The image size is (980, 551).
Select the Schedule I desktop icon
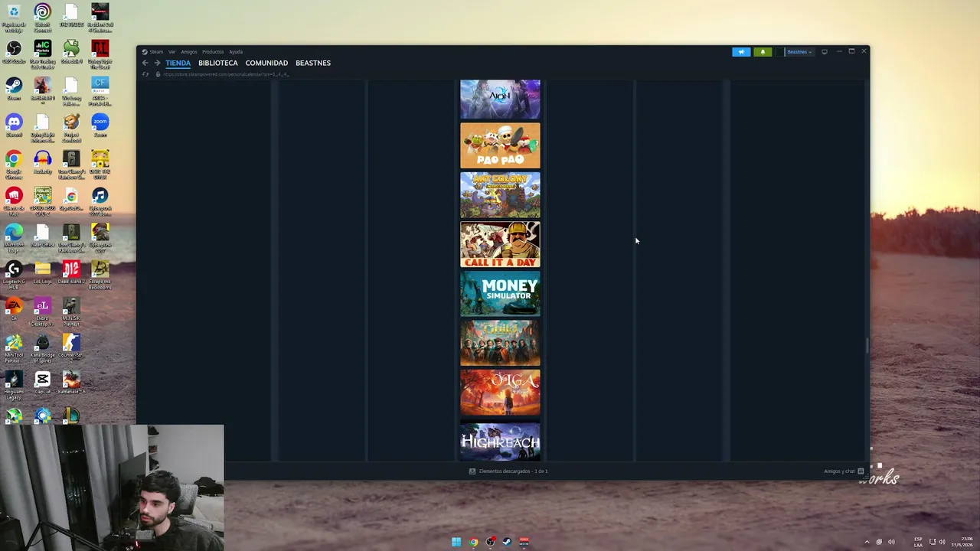click(71, 54)
